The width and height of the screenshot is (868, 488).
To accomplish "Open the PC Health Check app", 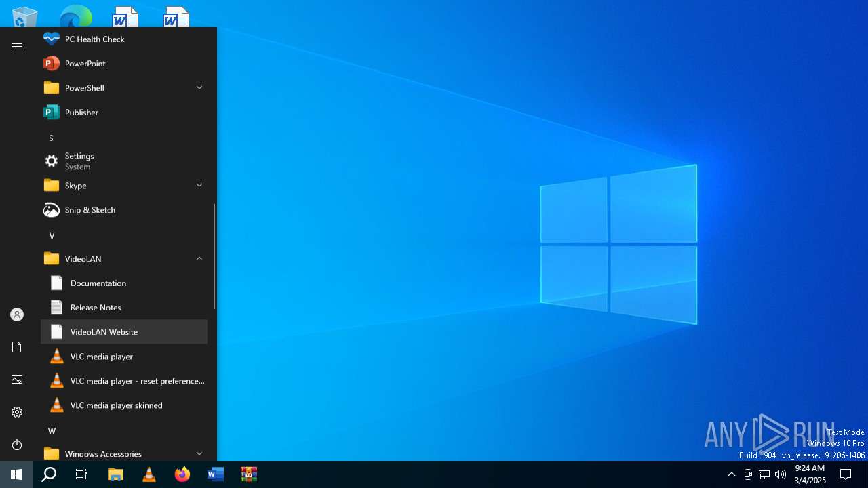I will pos(124,39).
